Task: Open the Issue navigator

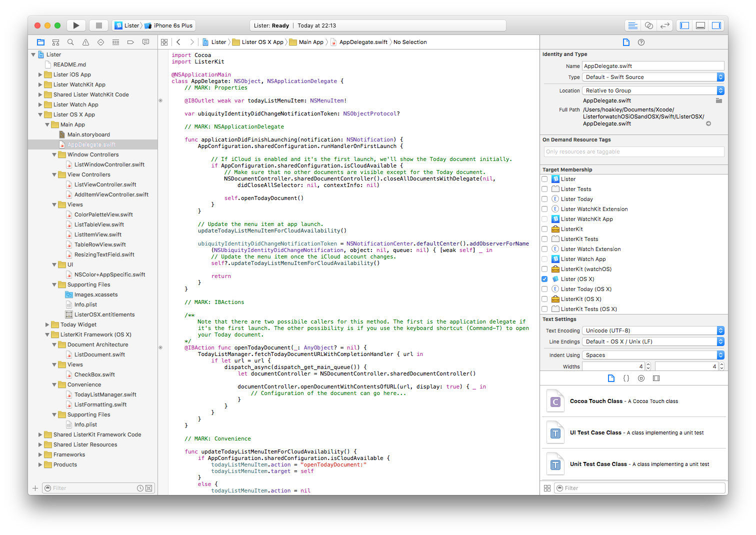Action: point(85,42)
